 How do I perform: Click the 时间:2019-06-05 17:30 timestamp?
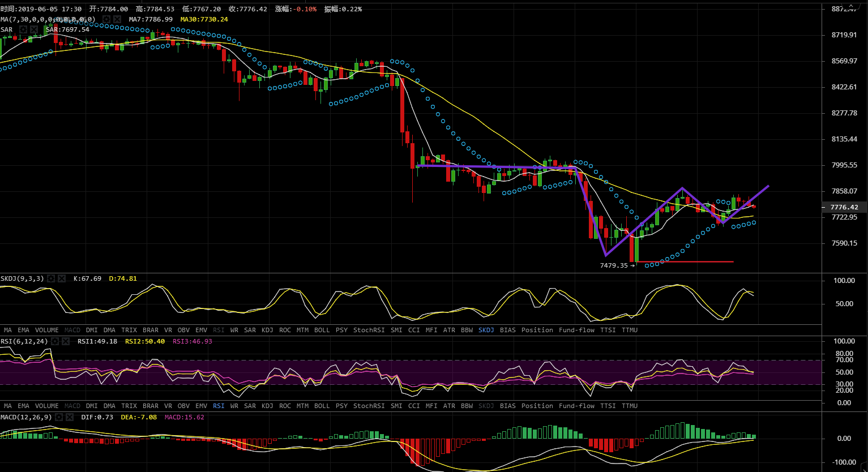point(41,9)
